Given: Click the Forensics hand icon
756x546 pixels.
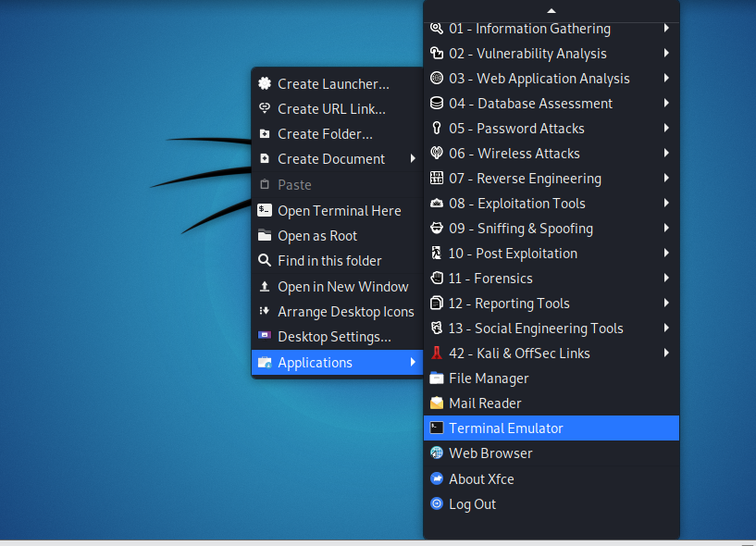Looking at the screenshot, I should click(437, 278).
